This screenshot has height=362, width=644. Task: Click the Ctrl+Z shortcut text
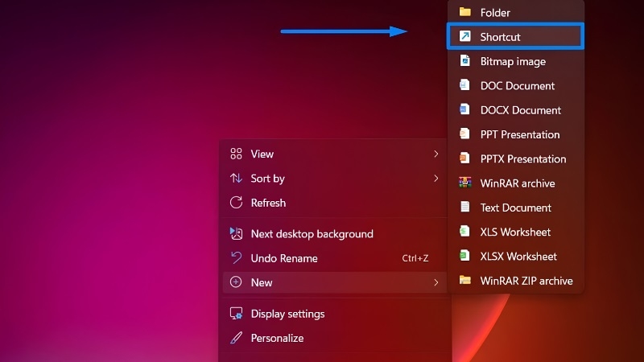(415, 258)
